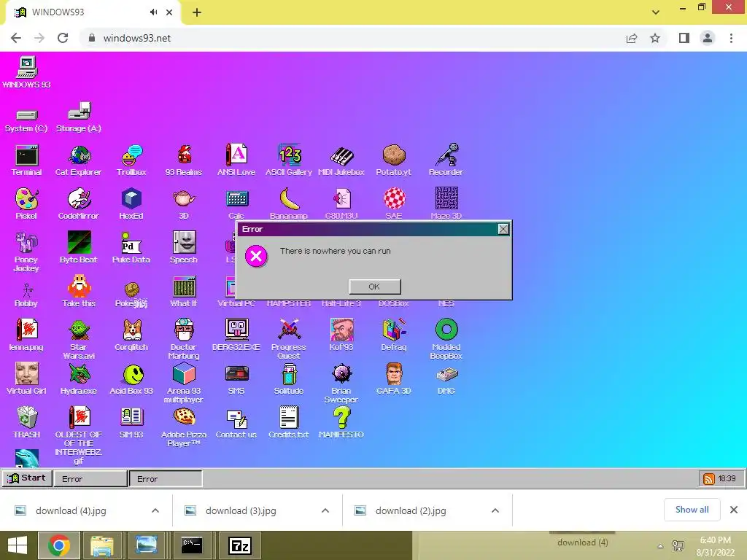Viewport: 747px width, 560px height.
Task: Launch Cat Explorer browser icon
Action: [x=79, y=160]
